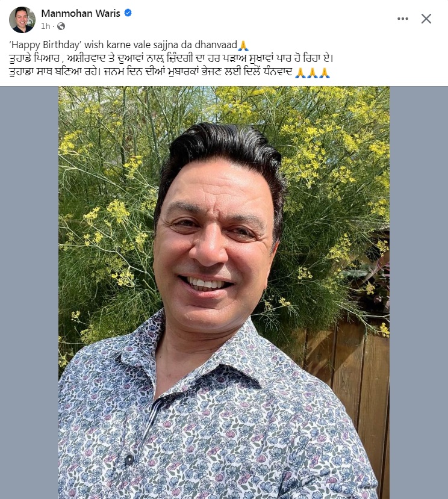Click the gray margin right of photo
This screenshot has width=448, height=499.
[418, 293]
